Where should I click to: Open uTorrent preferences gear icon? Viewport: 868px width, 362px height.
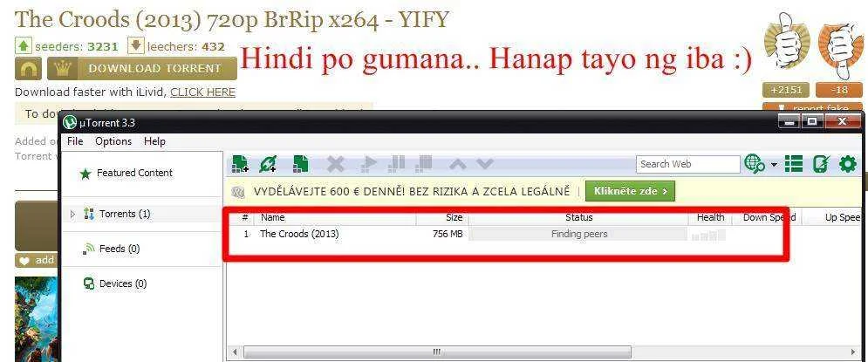point(848,164)
